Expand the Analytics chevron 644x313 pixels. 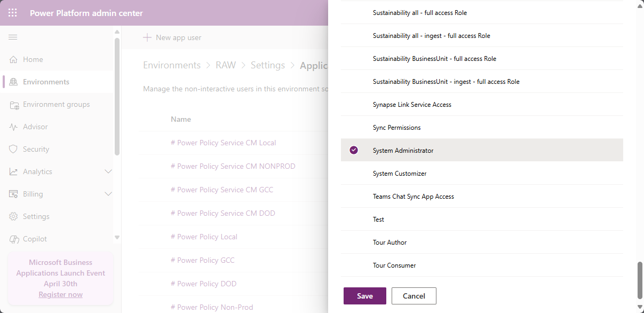(x=108, y=171)
